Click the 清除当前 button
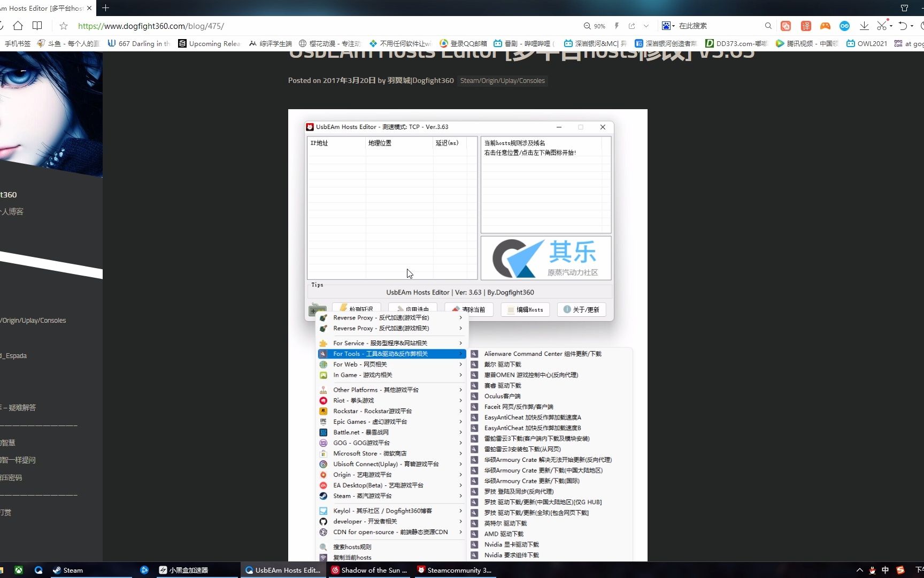 [x=468, y=309]
